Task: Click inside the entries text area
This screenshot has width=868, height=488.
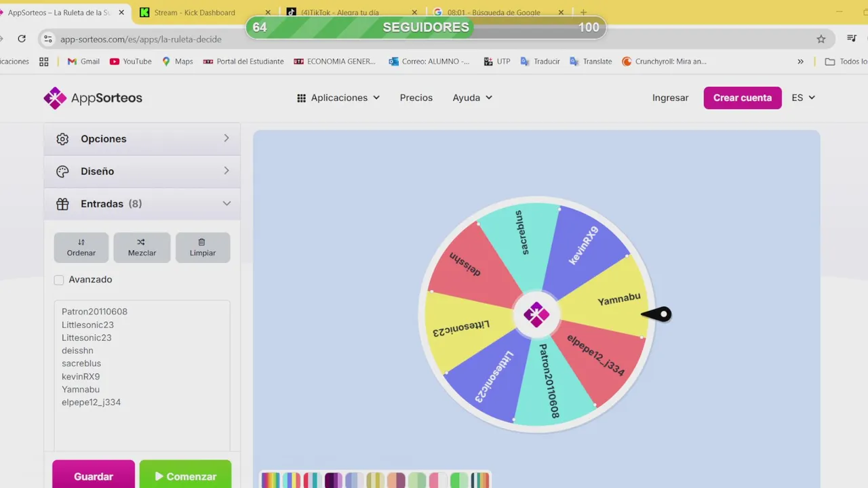Action: point(142,376)
